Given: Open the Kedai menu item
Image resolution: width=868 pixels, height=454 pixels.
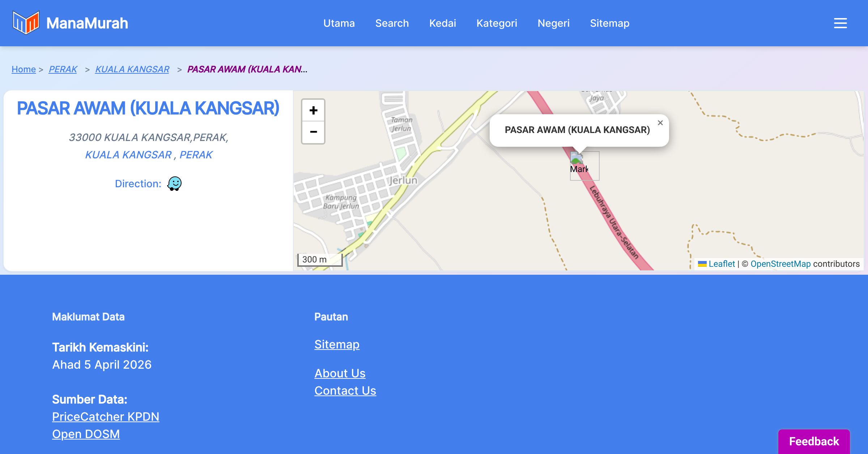Looking at the screenshot, I should click(442, 23).
